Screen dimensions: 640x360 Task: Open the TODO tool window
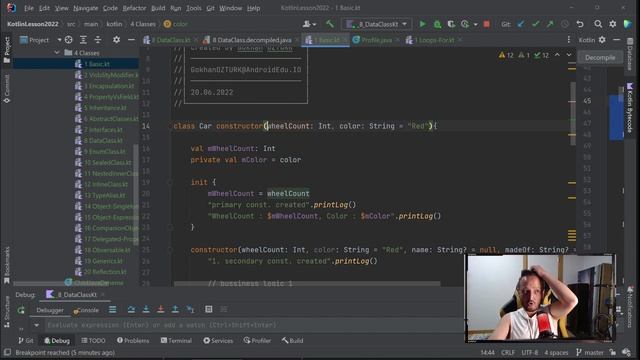[x=93, y=340]
